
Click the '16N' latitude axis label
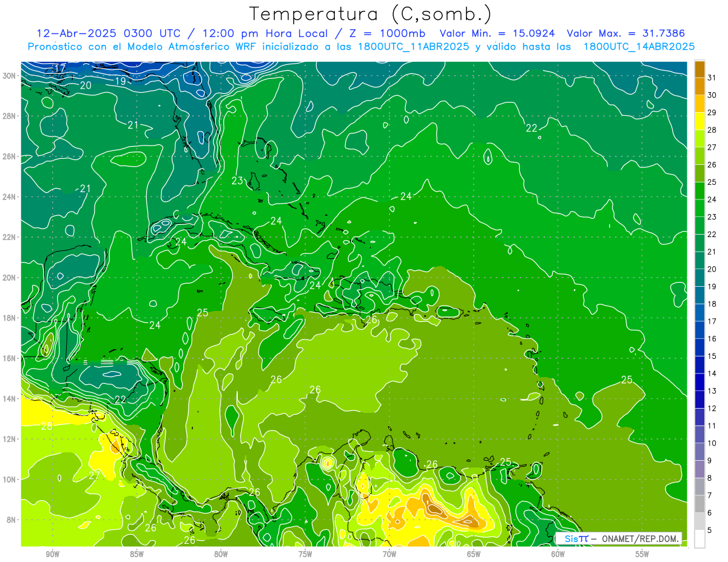click(x=10, y=358)
